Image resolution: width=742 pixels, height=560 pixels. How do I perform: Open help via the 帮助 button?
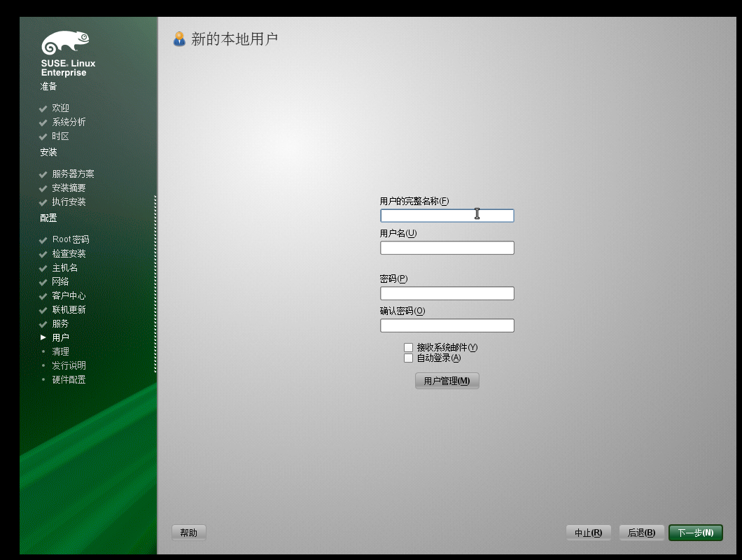(188, 532)
